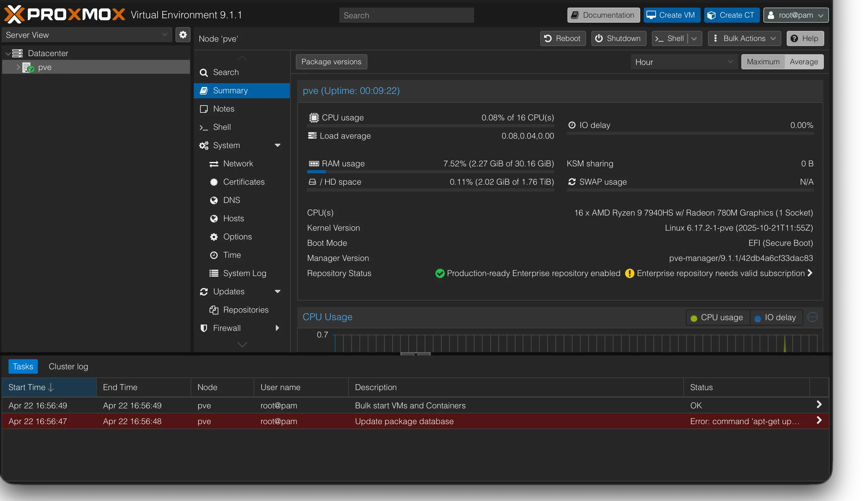Screen dimensions: 868x501
Task: Open the Shell type dropdown arrow
Action: click(x=694, y=38)
